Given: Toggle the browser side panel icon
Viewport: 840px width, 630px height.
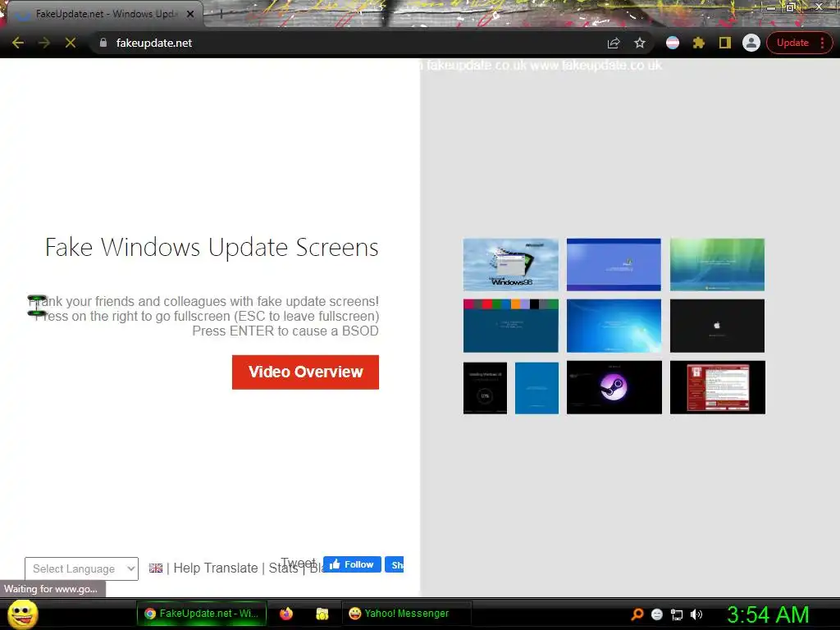Looking at the screenshot, I should (725, 43).
